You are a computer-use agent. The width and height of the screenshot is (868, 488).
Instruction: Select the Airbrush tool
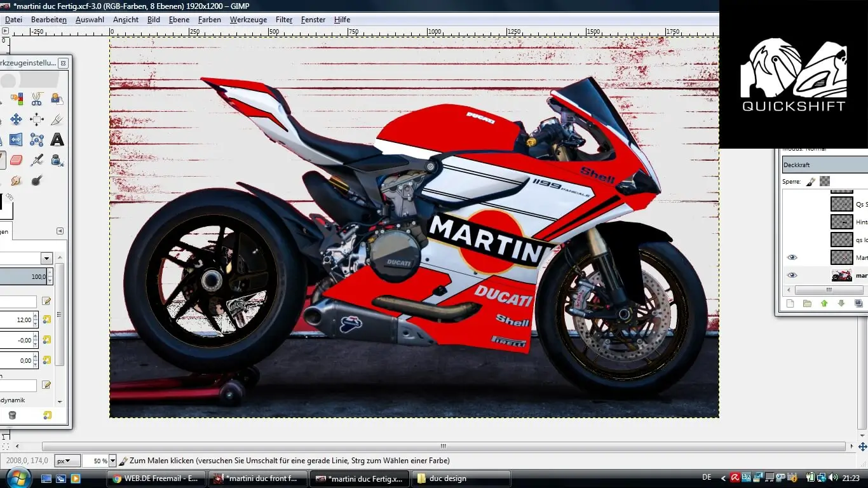point(37,160)
